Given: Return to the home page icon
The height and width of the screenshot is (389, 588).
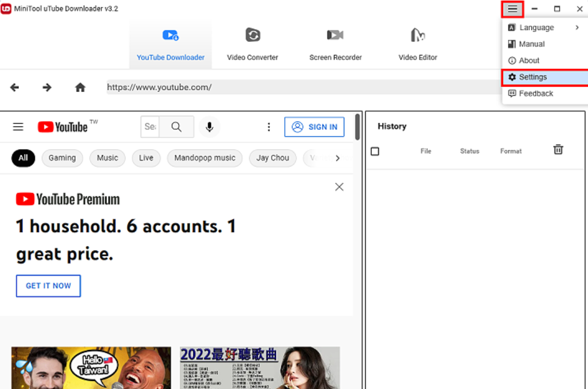Looking at the screenshot, I should pyautogui.click(x=80, y=88).
